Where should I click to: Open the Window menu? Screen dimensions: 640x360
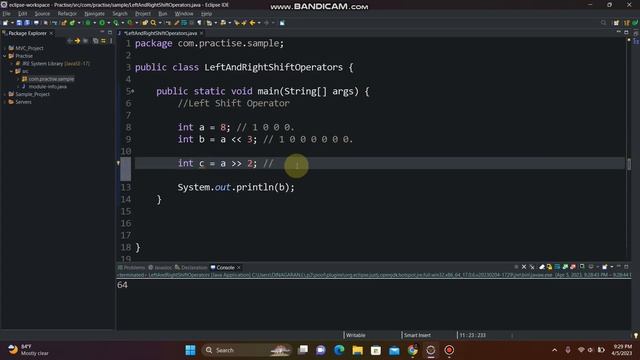click(x=184, y=13)
